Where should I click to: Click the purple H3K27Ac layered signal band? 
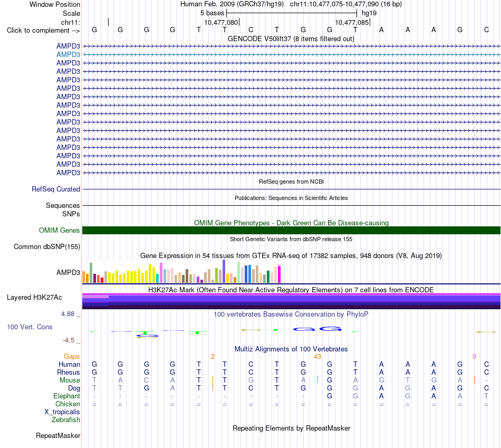pyautogui.click(x=291, y=301)
